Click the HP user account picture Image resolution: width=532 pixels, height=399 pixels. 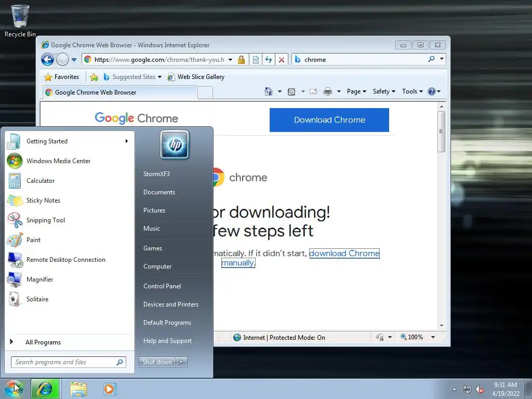[175, 145]
